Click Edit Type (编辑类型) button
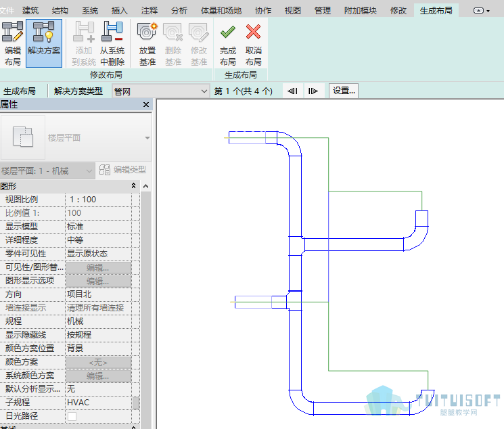This screenshot has height=429, width=504. [x=122, y=170]
